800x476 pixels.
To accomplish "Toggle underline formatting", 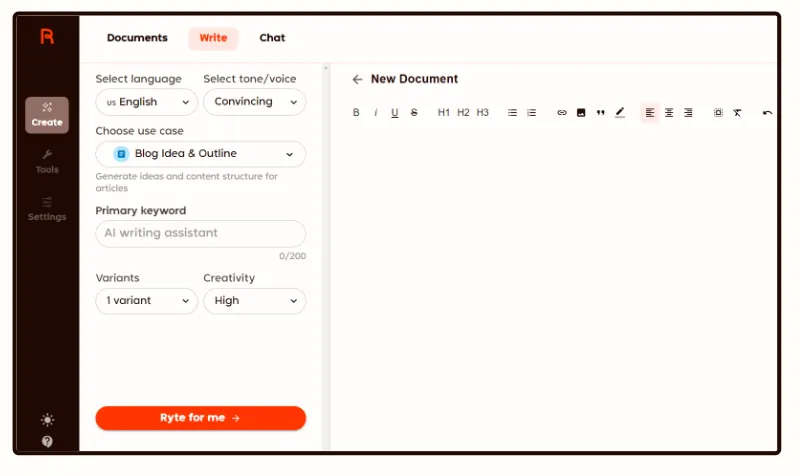I will [x=394, y=113].
